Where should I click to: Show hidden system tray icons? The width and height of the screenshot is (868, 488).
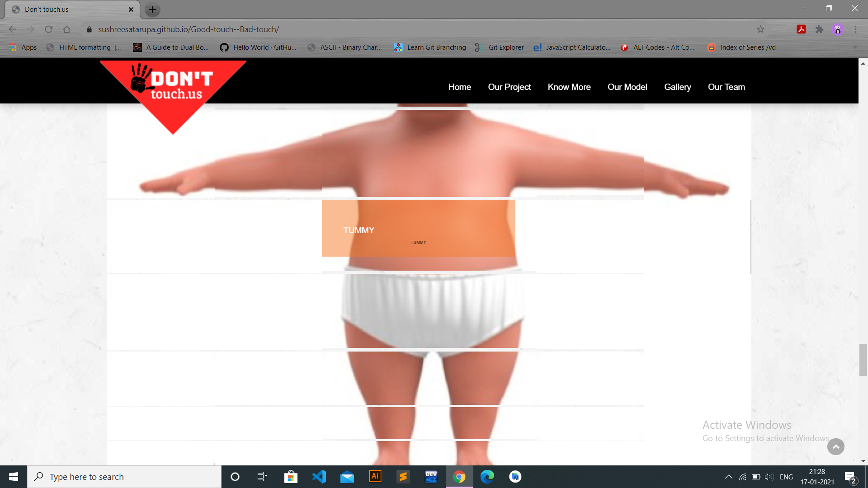728,477
